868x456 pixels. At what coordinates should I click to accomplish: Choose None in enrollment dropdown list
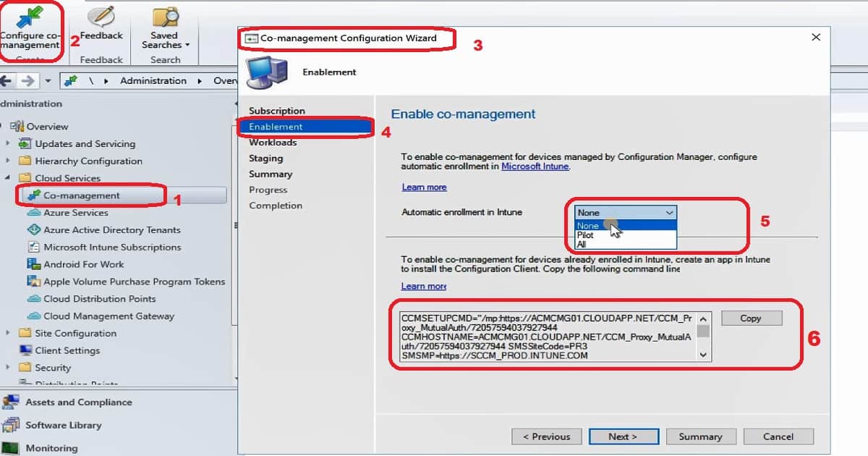pyautogui.click(x=626, y=226)
